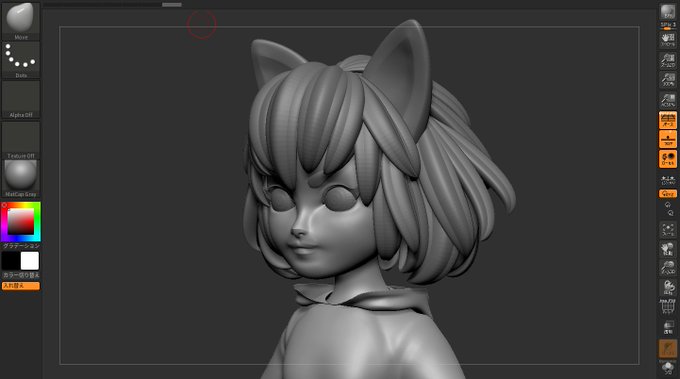Toggle the orange Perspective button
The height and width of the screenshot is (379, 680).
point(668,120)
